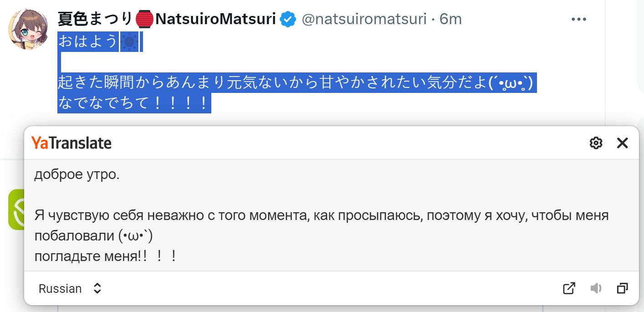Click the green icon behind popup
644x312 pixels.
tap(16, 210)
